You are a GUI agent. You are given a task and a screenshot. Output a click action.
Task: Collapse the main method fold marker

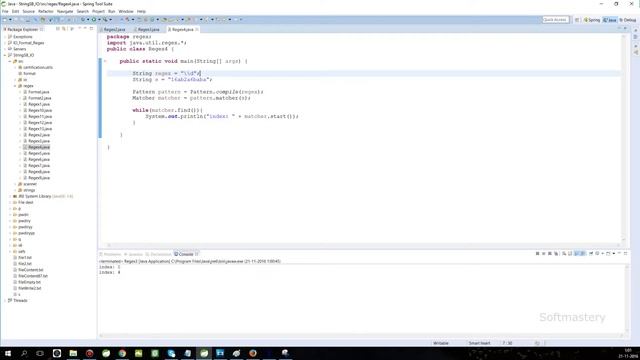[x=105, y=61]
